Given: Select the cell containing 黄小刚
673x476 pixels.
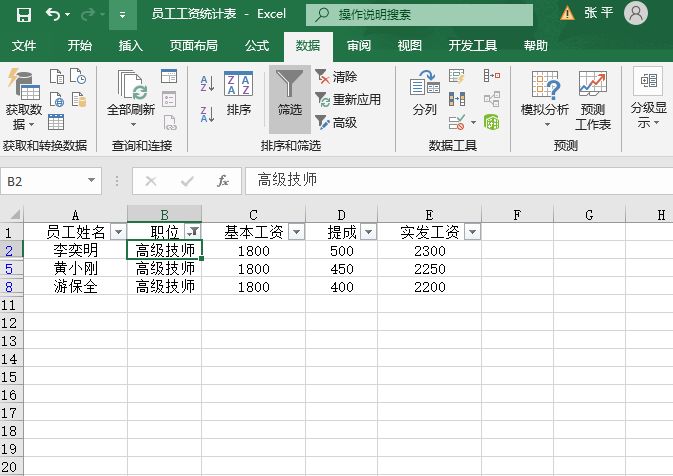Looking at the screenshot, I should (76, 269).
